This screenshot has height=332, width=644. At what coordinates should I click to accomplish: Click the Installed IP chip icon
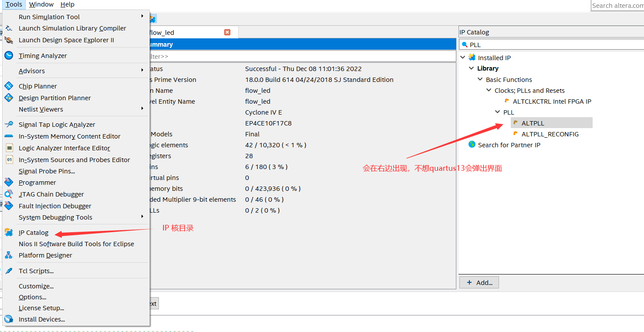[472, 58]
